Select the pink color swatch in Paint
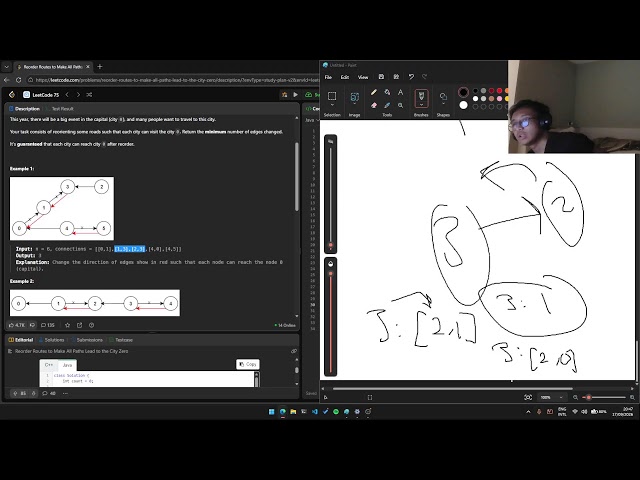Image resolution: width=640 pixels, height=480 pixels. click(x=499, y=99)
